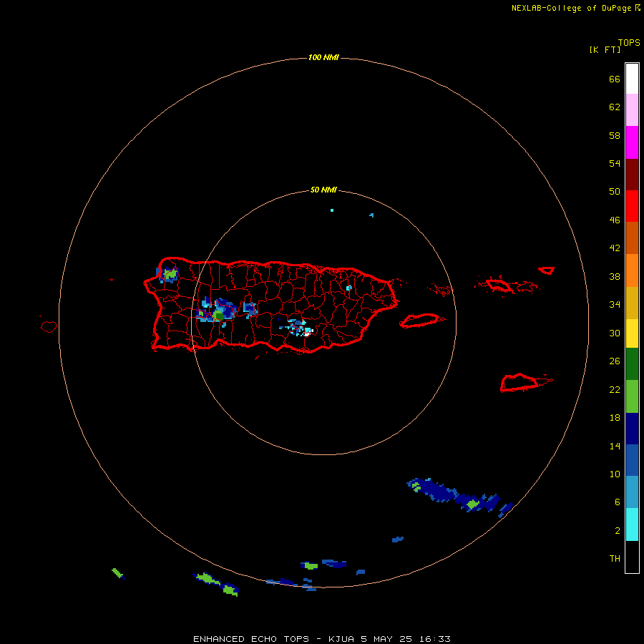The width and height of the screenshot is (644, 644).
Task: Click the navy 18 kft legend swatch
Action: (x=632, y=429)
